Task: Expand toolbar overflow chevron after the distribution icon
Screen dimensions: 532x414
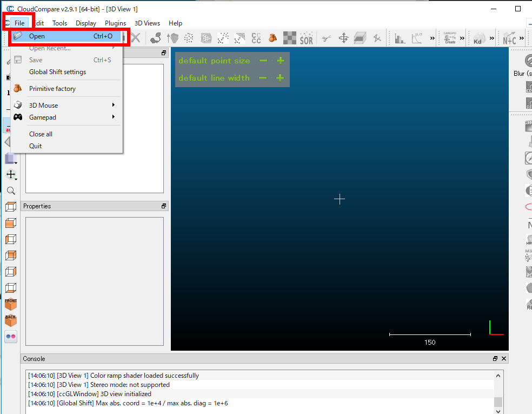Action: click(x=433, y=38)
